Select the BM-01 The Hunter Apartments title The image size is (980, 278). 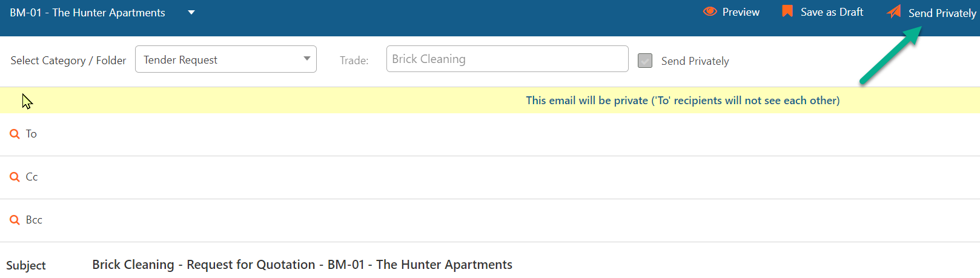pos(87,13)
